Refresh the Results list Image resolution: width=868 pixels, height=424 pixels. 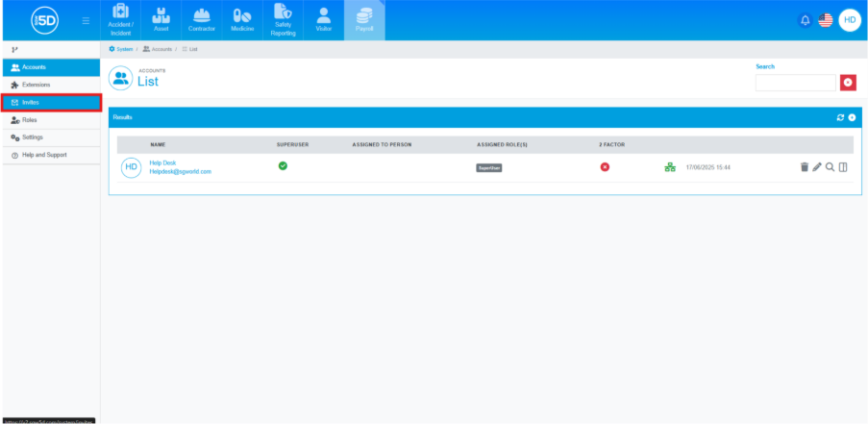point(840,117)
